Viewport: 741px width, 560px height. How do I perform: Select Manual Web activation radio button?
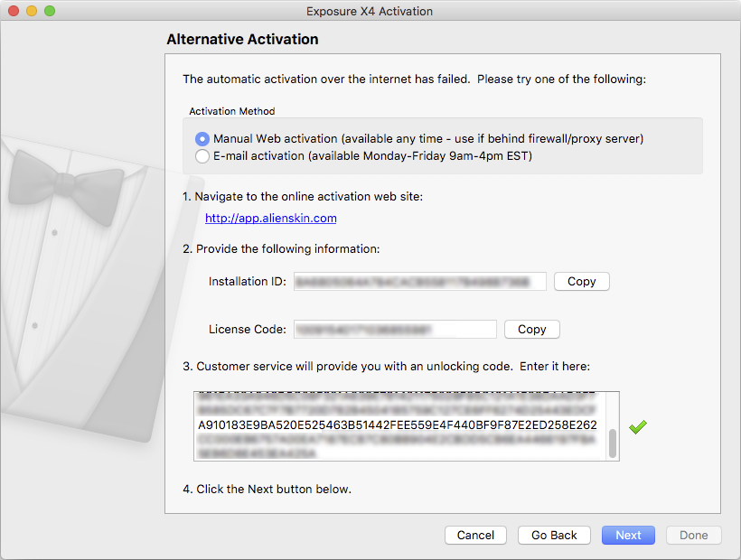coord(202,139)
